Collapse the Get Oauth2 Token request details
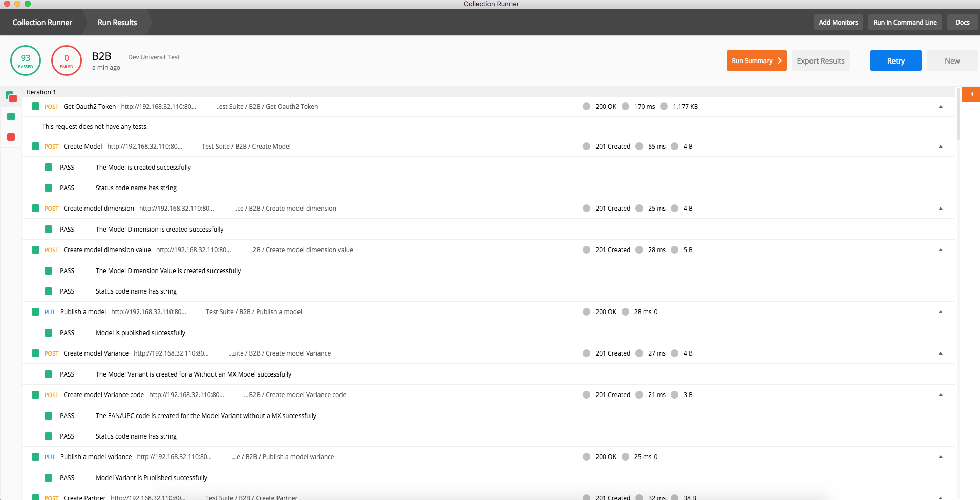This screenshot has height=500, width=980. coord(941,106)
